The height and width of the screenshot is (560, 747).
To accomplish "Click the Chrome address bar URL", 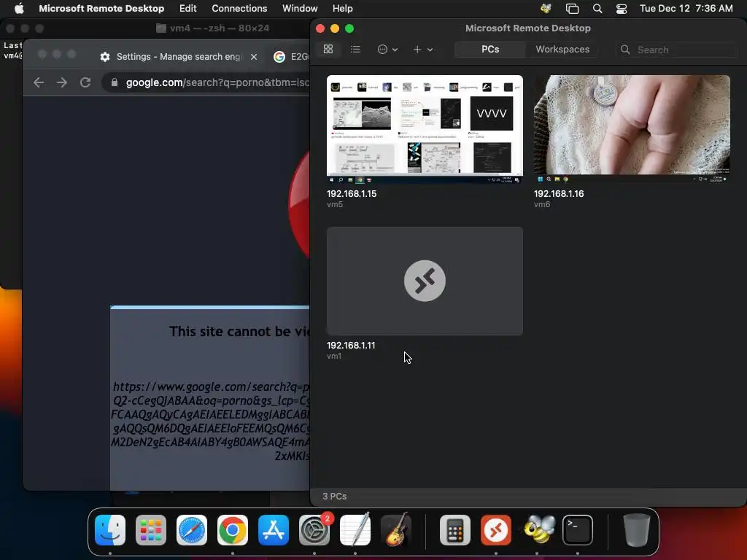I will [217, 82].
